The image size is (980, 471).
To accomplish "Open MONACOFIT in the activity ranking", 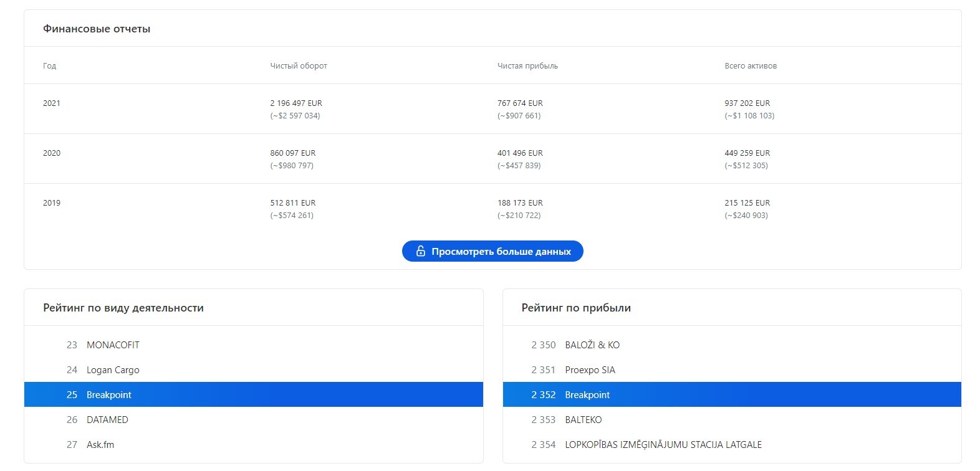I will click(113, 345).
